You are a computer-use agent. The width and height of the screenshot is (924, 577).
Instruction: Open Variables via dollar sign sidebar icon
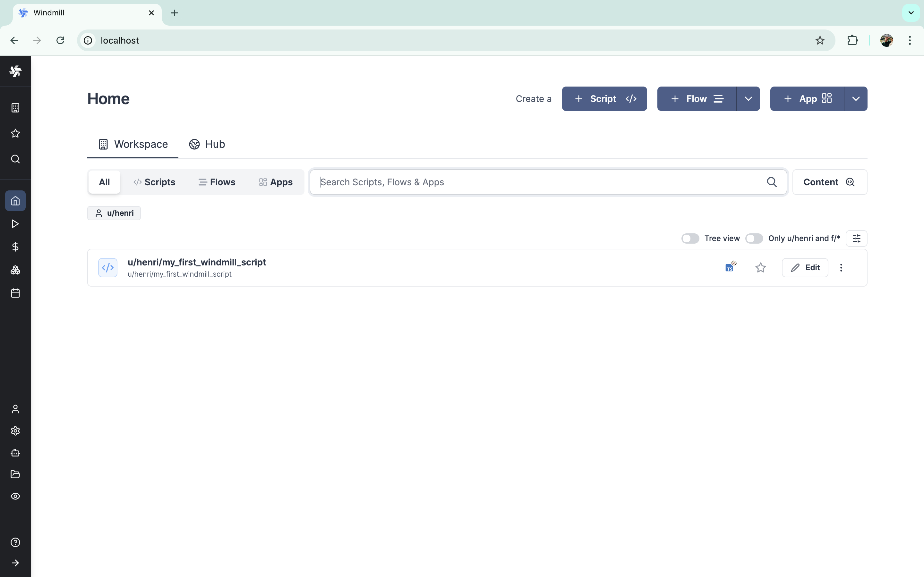[x=15, y=247]
